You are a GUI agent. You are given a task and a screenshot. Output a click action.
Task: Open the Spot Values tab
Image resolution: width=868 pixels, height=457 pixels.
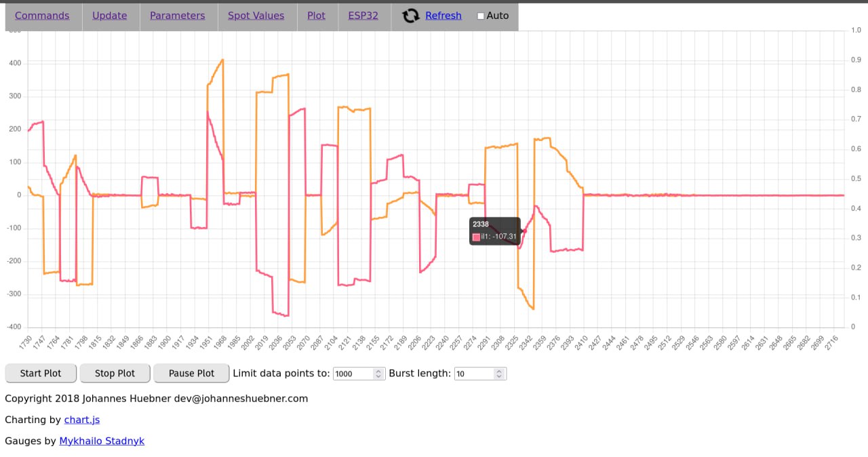[x=256, y=16]
